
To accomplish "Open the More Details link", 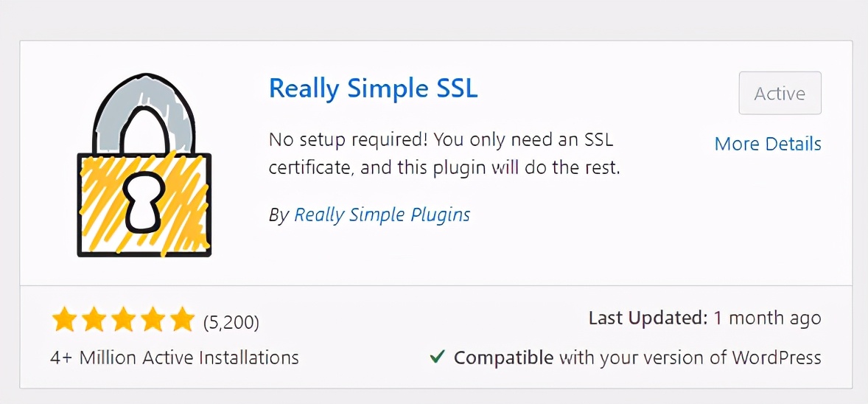I will click(x=768, y=144).
